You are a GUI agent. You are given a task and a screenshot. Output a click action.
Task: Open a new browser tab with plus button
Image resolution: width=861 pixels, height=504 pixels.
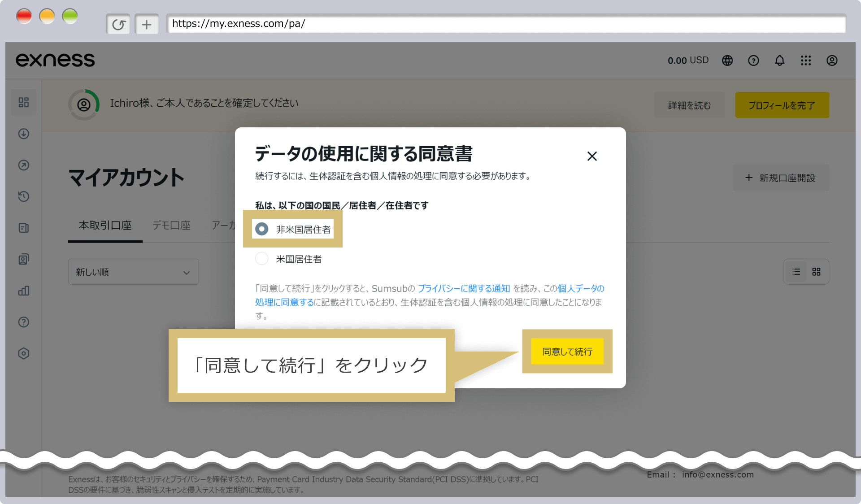pos(147,24)
